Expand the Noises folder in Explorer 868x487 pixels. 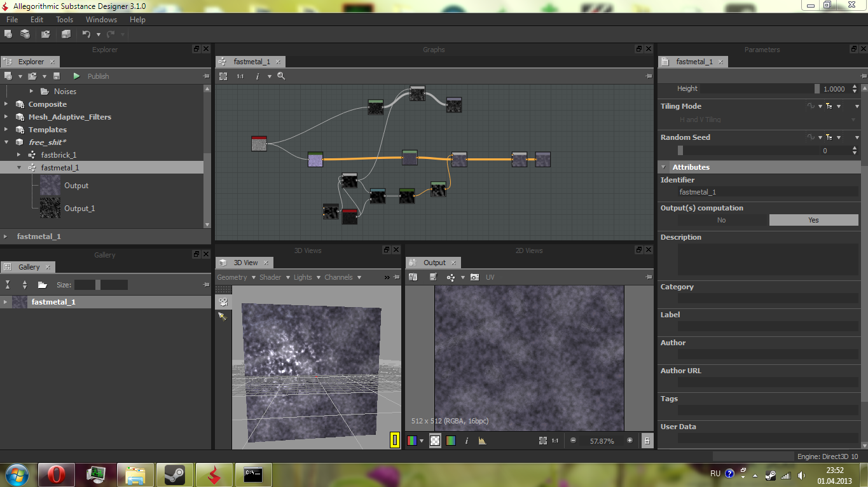coord(32,92)
